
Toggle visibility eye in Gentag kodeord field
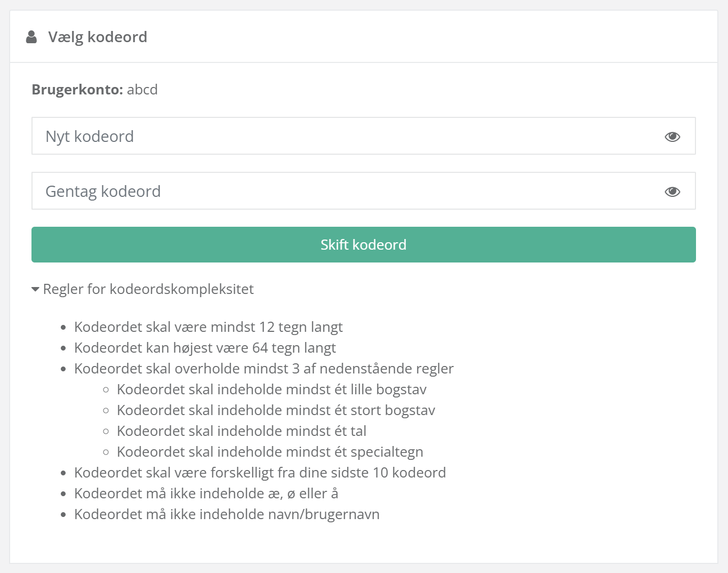pyautogui.click(x=672, y=192)
